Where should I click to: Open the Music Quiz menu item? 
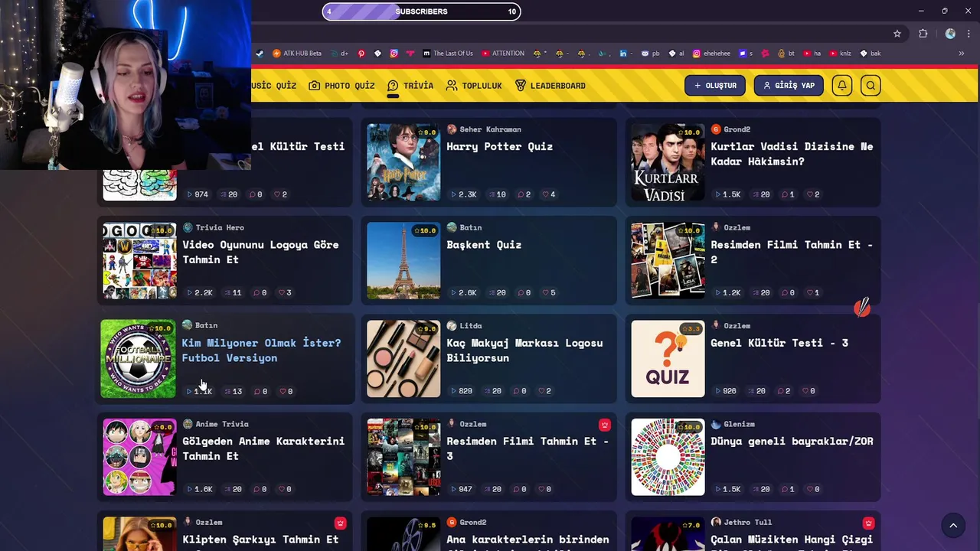[x=274, y=86]
